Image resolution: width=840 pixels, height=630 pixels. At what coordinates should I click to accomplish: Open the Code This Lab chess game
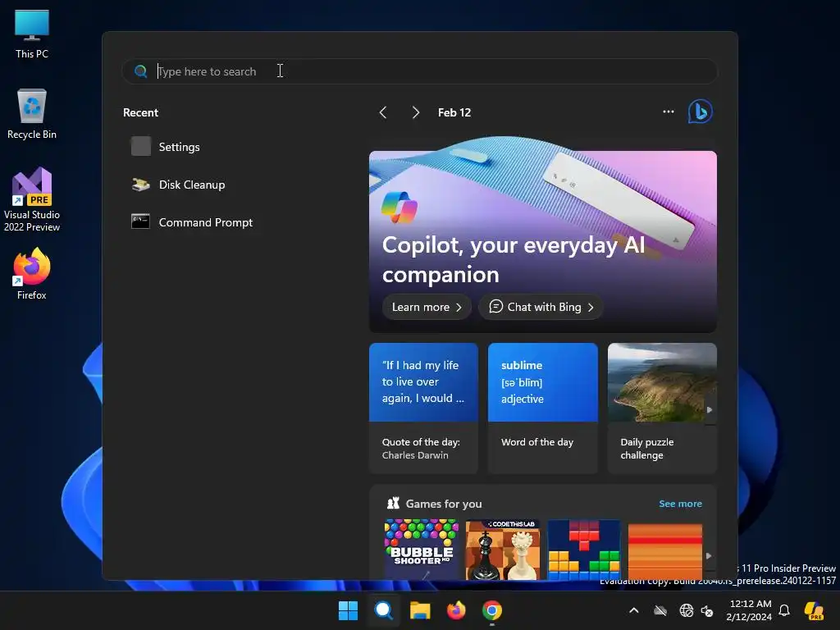point(503,550)
